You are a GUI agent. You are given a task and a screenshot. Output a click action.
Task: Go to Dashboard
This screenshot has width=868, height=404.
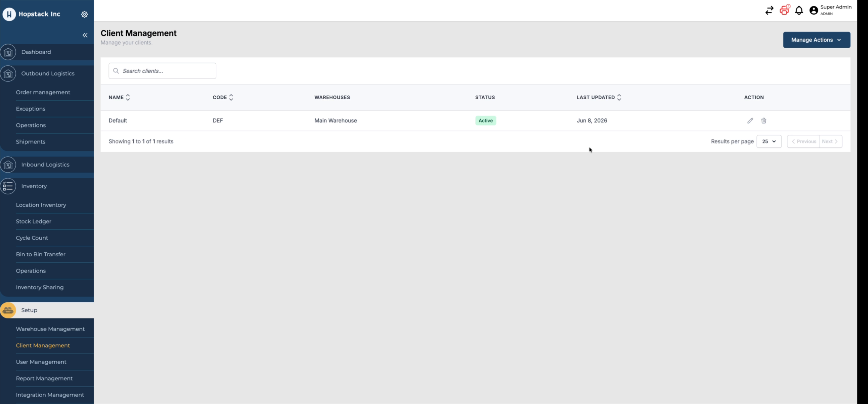(x=36, y=52)
